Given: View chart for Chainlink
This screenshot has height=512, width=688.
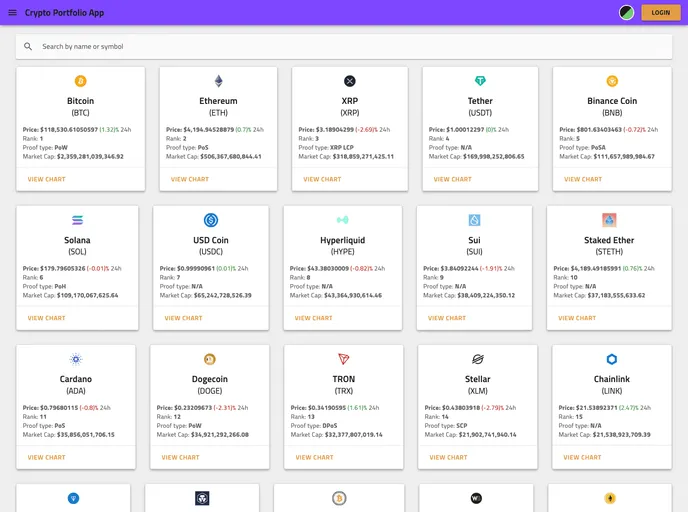Looking at the screenshot, I should (582, 458).
